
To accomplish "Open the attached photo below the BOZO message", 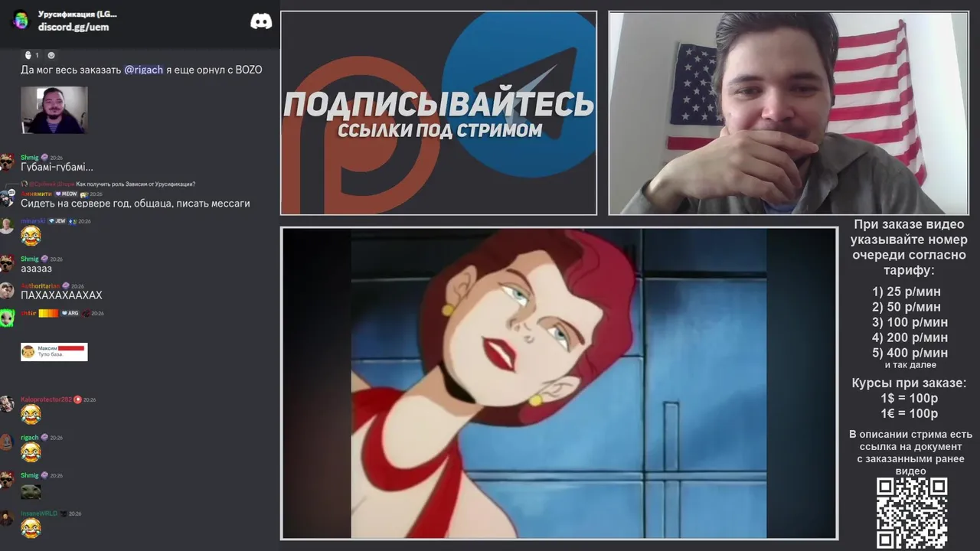I will pos(54,110).
